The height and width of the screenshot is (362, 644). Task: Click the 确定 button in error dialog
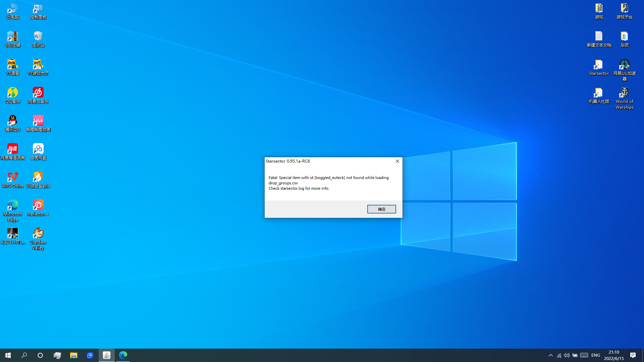(x=381, y=209)
